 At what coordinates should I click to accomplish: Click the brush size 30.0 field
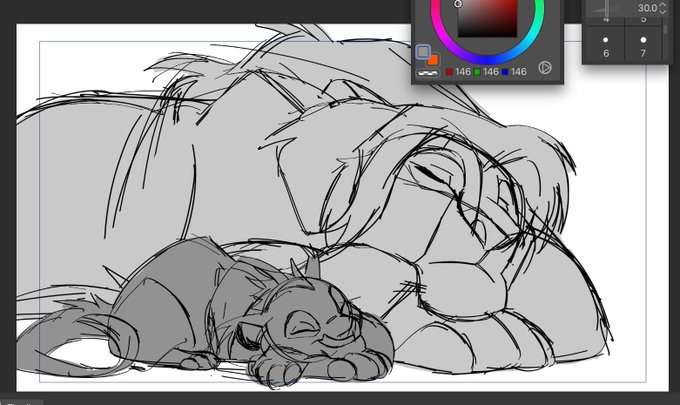[x=647, y=8]
